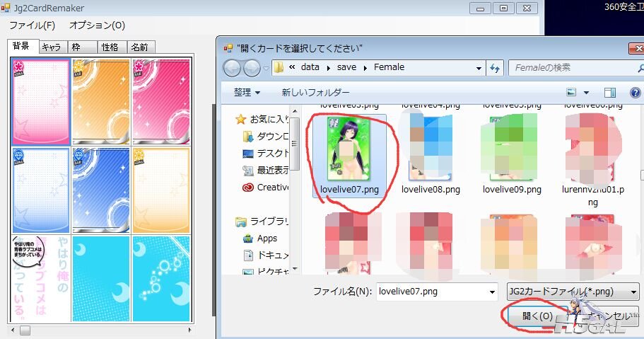Select the lurennvzhu01.png file
This screenshot has height=339, width=644.
click(x=592, y=161)
